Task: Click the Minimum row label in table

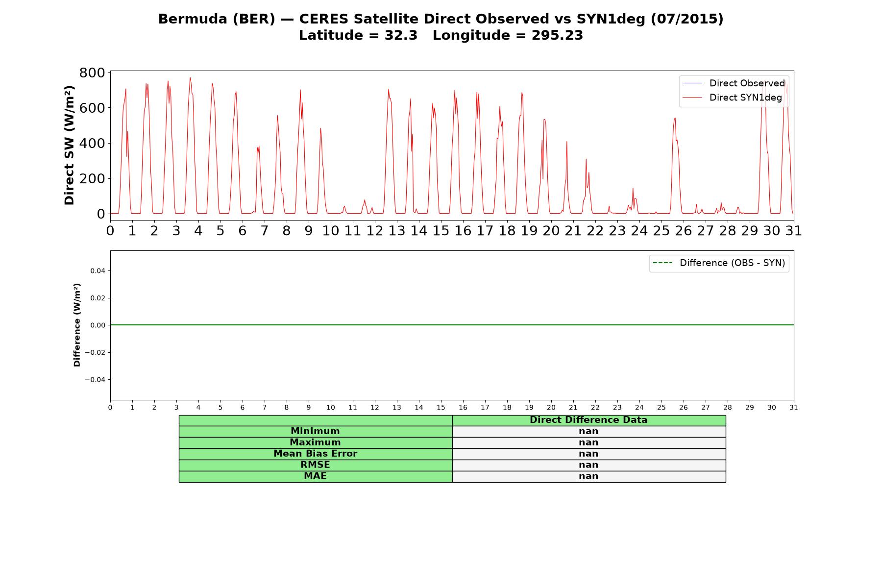Action: 315,431
